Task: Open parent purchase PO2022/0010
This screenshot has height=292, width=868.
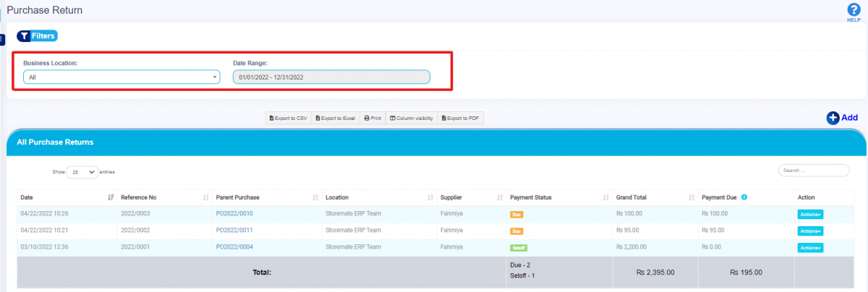Action: 234,213
